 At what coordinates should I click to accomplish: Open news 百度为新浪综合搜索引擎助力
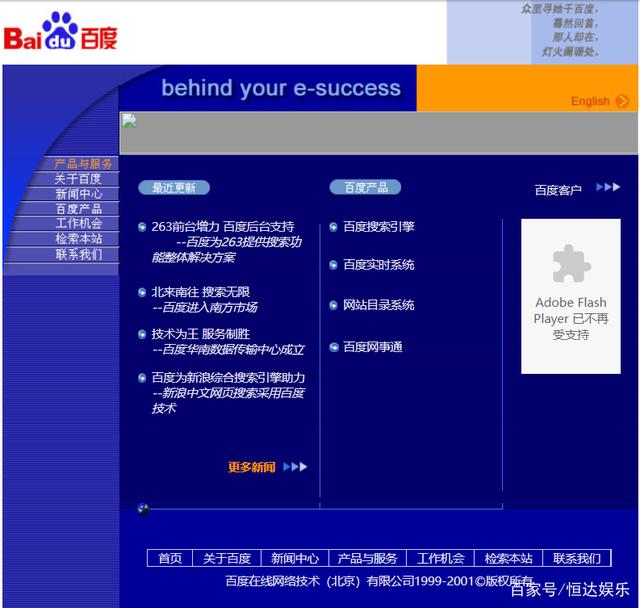[x=229, y=378]
